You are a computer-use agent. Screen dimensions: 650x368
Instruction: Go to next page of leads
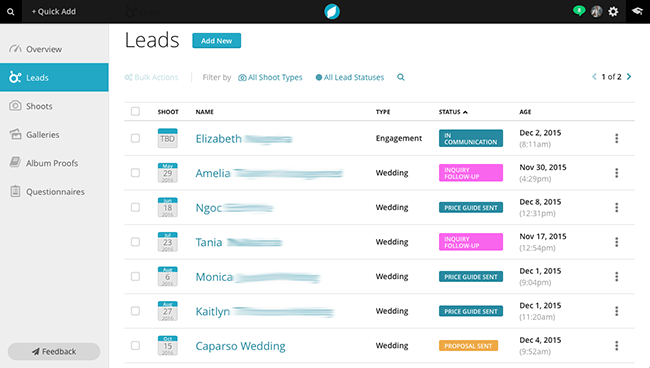629,77
